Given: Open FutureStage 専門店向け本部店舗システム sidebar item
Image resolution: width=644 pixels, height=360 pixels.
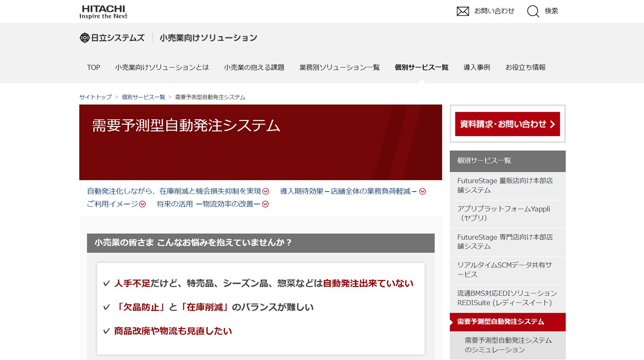Looking at the screenshot, I should click(x=507, y=242).
